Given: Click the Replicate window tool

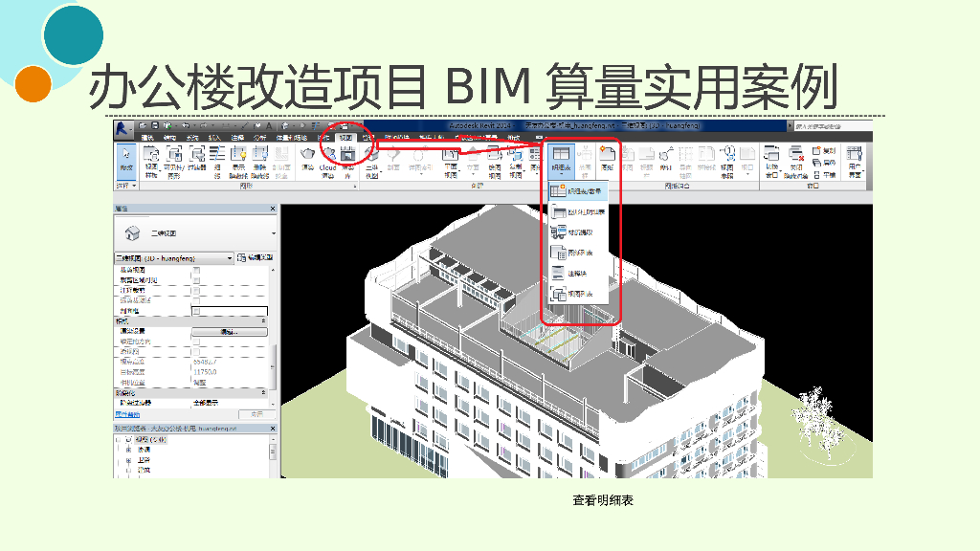Looking at the screenshot, I should pyautogui.click(x=824, y=150).
